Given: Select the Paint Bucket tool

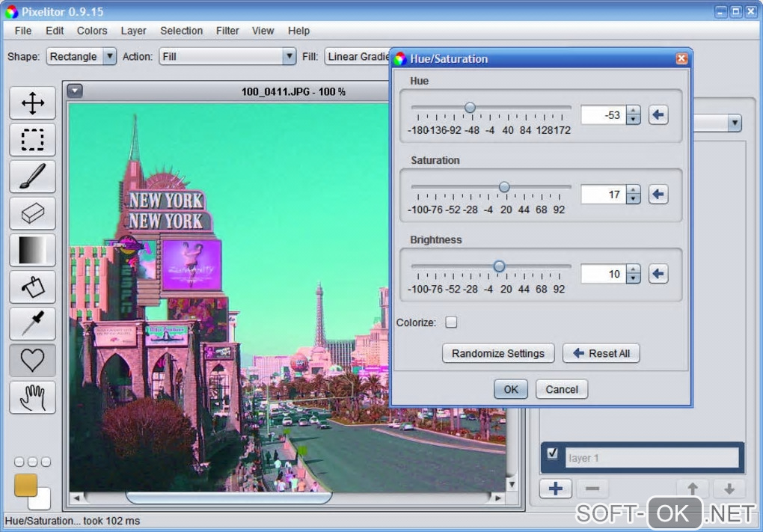Looking at the screenshot, I should tap(33, 287).
